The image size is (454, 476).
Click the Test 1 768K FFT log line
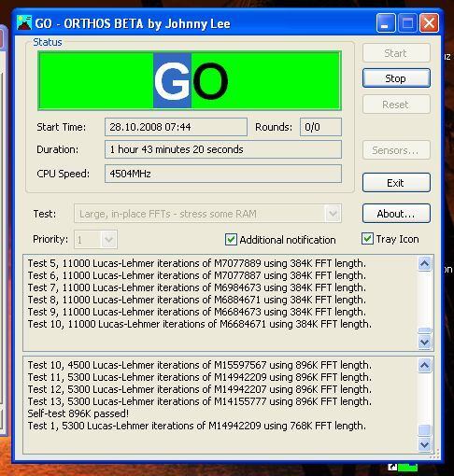click(197, 426)
